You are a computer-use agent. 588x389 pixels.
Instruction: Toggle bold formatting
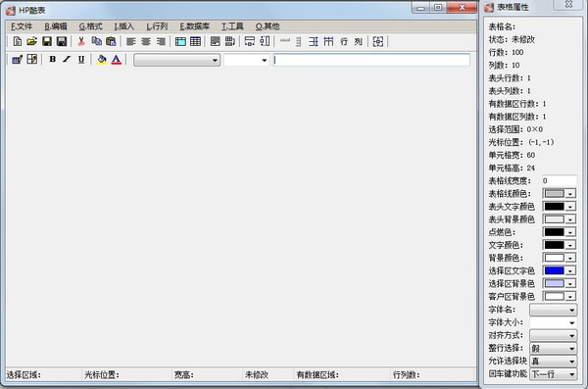pyautogui.click(x=53, y=59)
